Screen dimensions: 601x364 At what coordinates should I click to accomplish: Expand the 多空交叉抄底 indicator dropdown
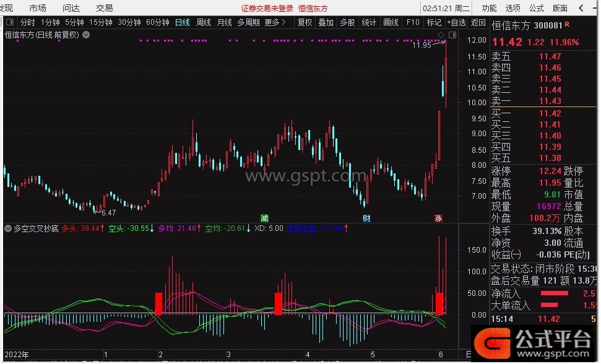7,229
